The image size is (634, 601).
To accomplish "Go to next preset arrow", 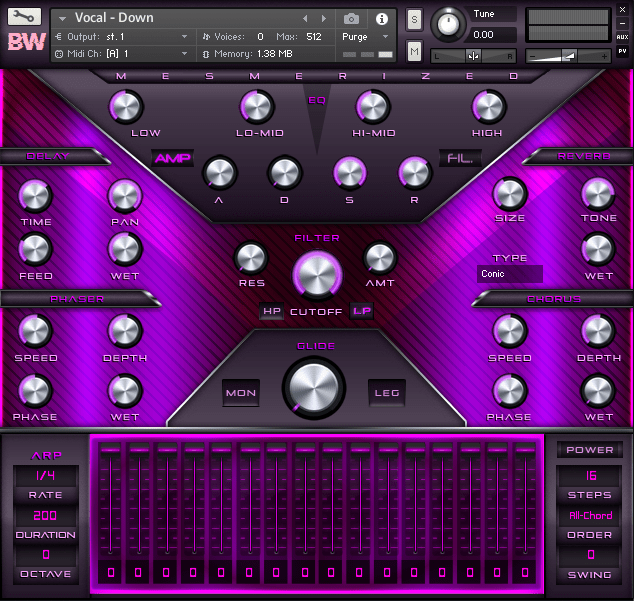I will pos(323,18).
